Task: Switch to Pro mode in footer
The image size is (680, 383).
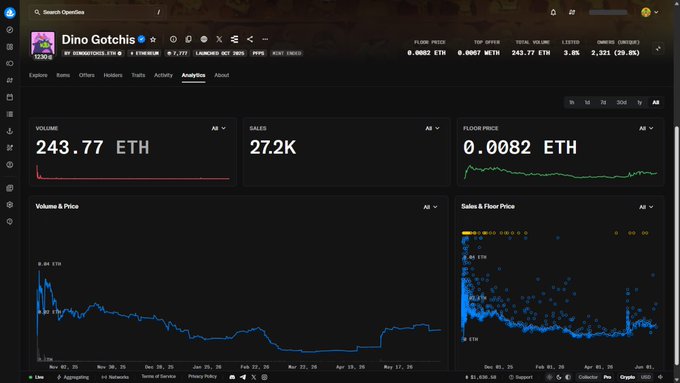Action: (x=607, y=377)
